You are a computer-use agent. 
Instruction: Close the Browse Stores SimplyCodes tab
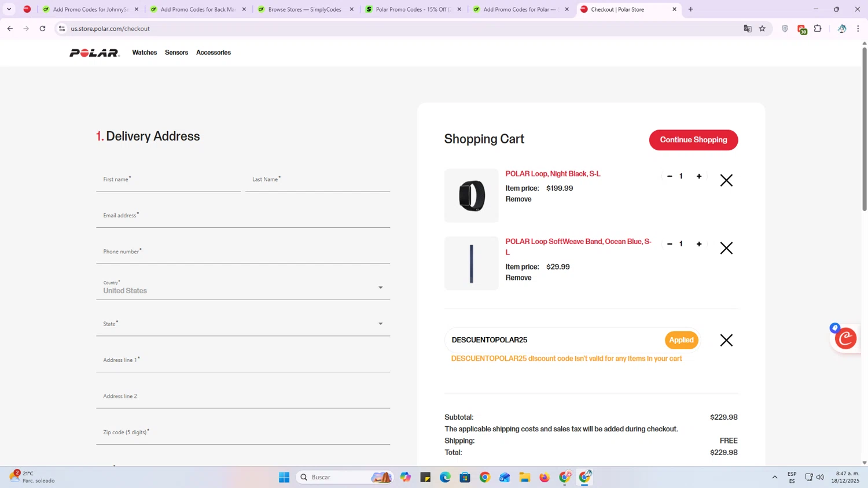coord(351,9)
